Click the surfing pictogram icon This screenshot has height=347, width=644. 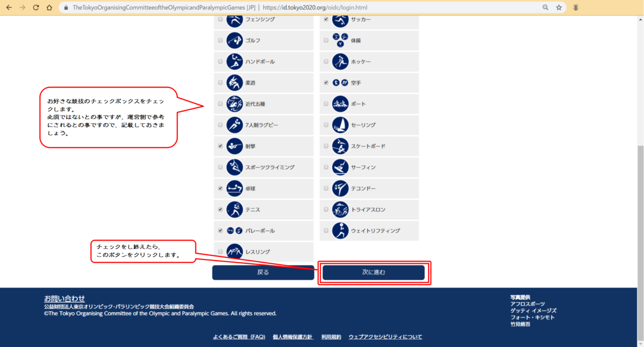[x=340, y=167]
